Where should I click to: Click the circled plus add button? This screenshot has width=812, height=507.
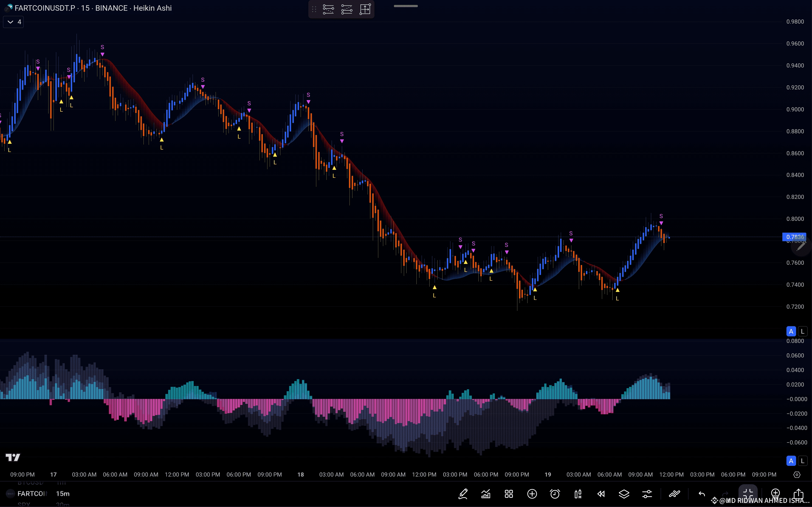coord(532,494)
